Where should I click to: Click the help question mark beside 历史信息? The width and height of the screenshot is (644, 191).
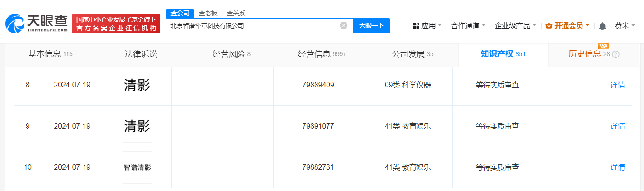tap(616, 54)
